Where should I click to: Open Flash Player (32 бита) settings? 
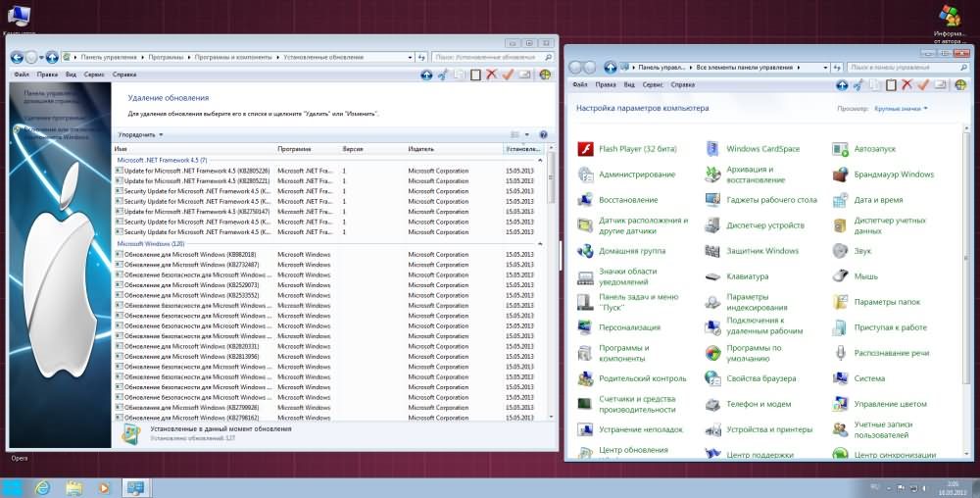tap(637, 149)
